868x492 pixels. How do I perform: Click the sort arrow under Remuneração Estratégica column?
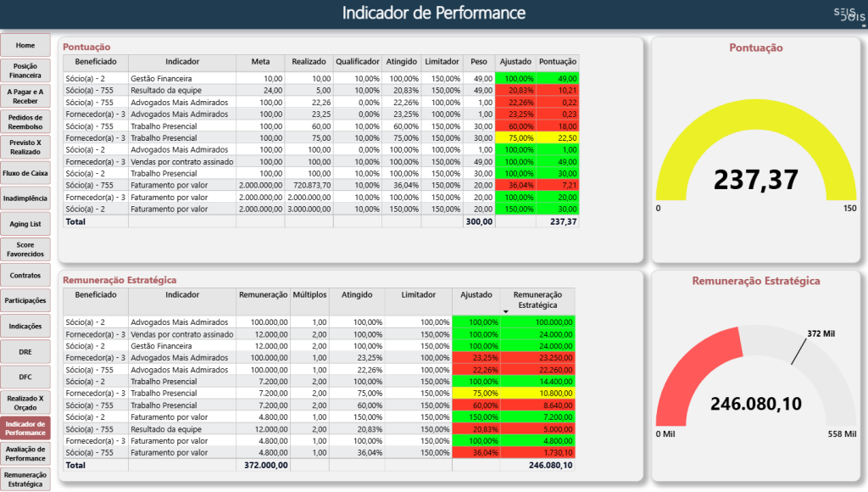pos(506,311)
